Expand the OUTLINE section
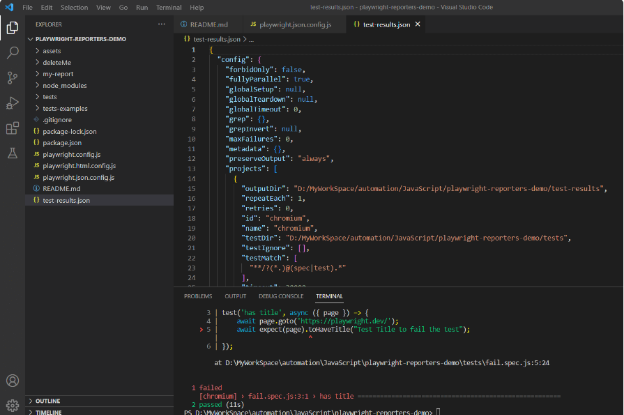Screen dimensions: 624x415 48,401
